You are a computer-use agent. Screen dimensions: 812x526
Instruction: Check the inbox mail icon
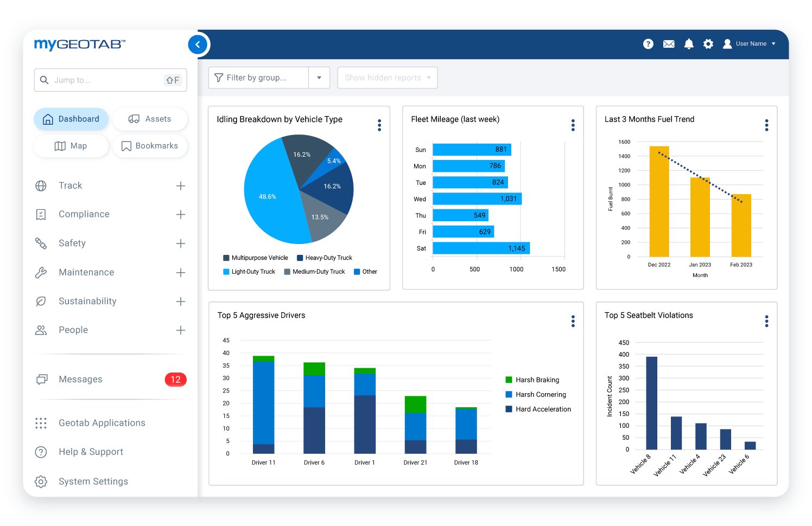click(x=668, y=44)
